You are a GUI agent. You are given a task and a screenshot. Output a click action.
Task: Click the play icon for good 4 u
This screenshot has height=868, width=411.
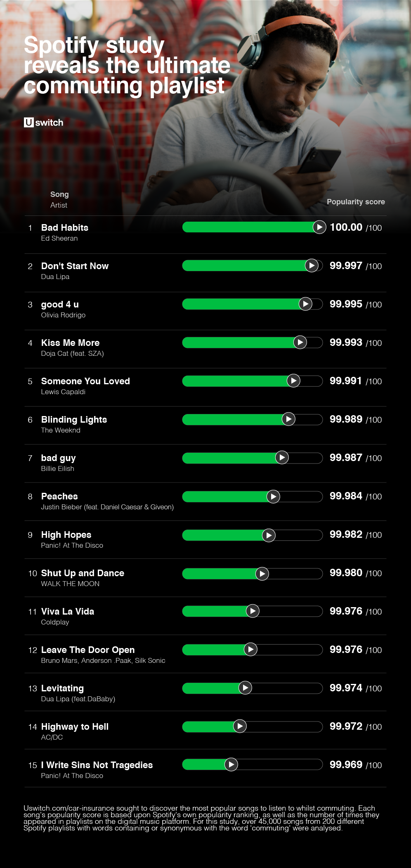pyautogui.click(x=305, y=304)
